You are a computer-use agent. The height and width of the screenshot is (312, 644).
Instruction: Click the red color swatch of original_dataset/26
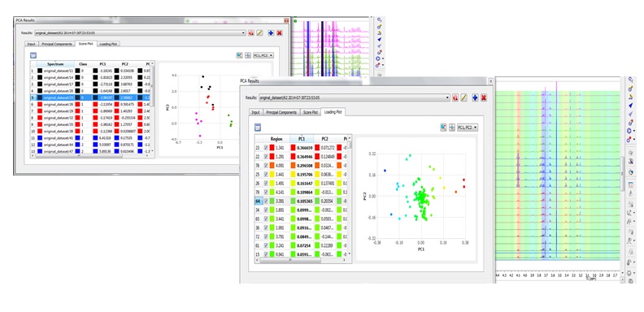click(40, 105)
